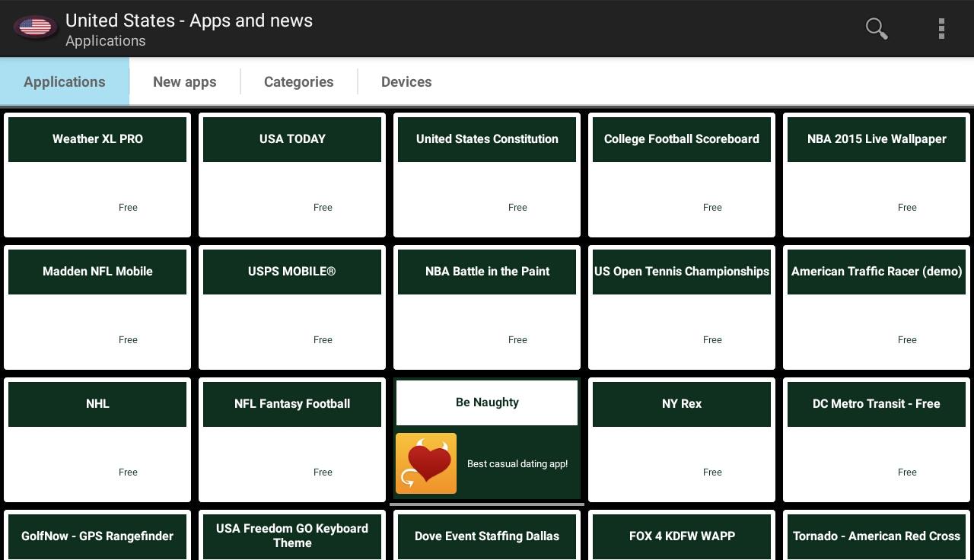This screenshot has height=560, width=974.
Task: Click Free label under NBA 2015 Live Wallpaper
Action: coord(907,207)
